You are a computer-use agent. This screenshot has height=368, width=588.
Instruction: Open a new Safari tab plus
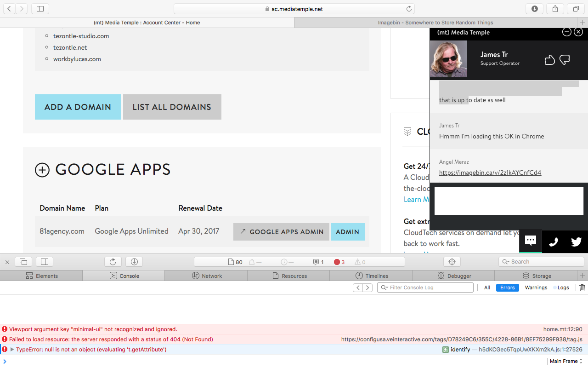click(583, 23)
